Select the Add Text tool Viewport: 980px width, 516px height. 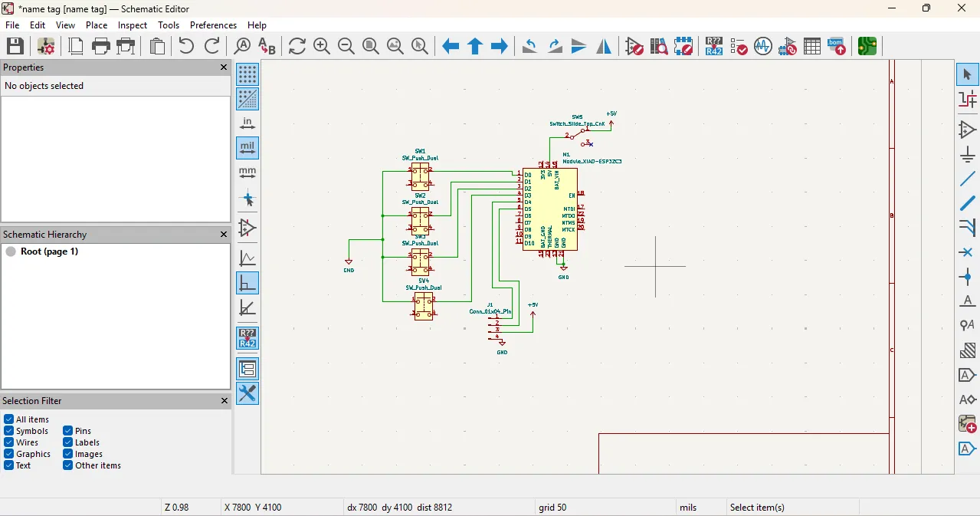967,301
